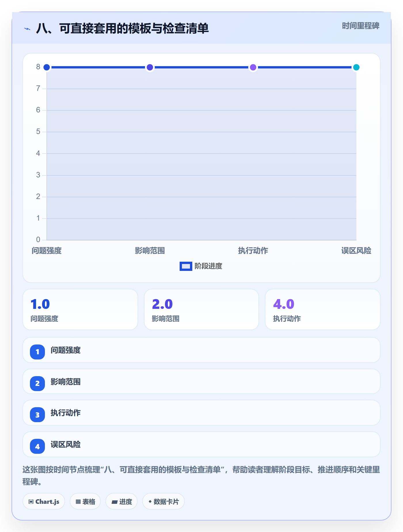The width and height of the screenshot is (403, 532).
Task: Click the 时间里程碑 label in the header
Action: [360, 26]
